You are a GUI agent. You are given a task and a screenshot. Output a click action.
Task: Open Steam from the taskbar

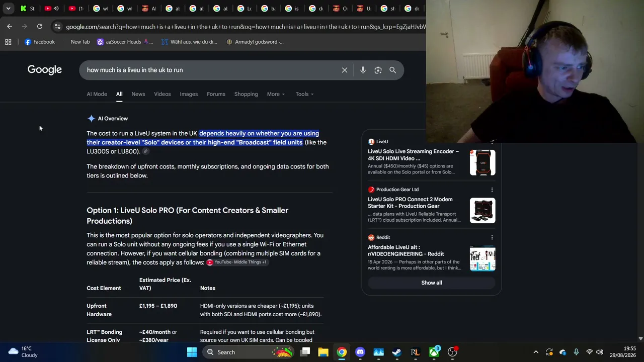(397, 352)
